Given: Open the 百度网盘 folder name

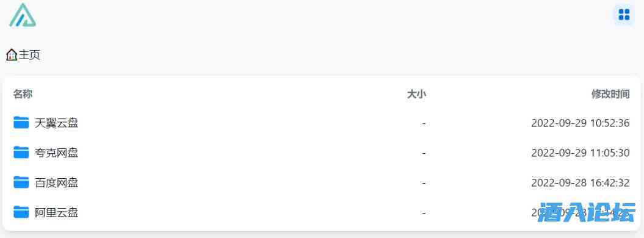Looking at the screenshot, I should 56,182.
